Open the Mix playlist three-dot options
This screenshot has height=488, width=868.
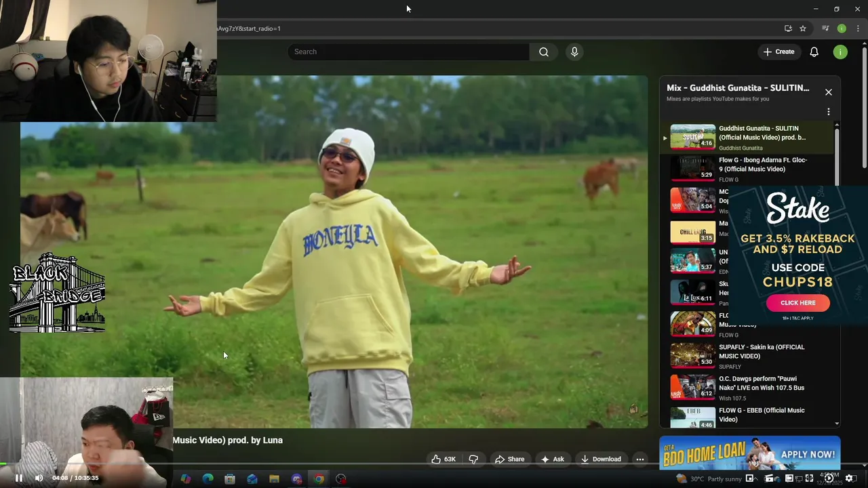pos(828,112)
